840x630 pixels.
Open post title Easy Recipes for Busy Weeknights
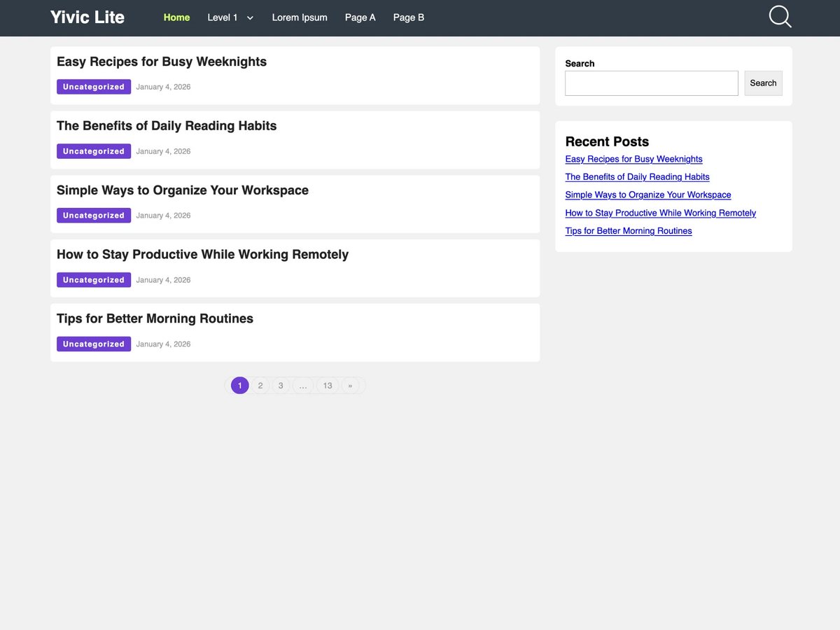[x=162, y=62]
